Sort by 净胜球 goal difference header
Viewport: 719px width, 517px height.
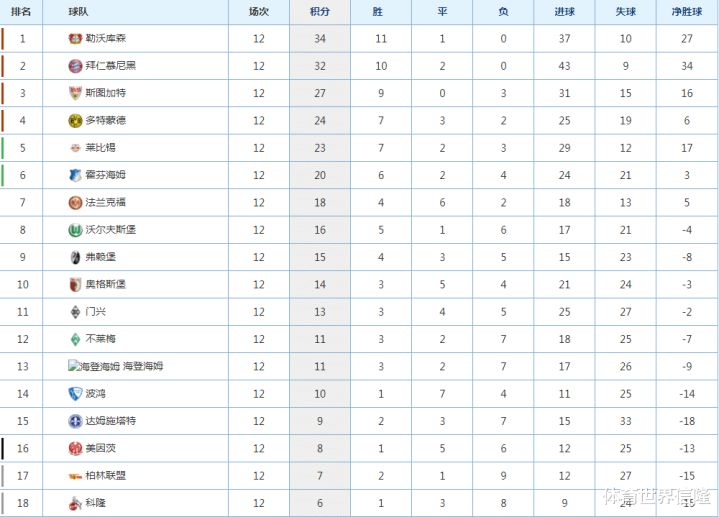[687, 12]
